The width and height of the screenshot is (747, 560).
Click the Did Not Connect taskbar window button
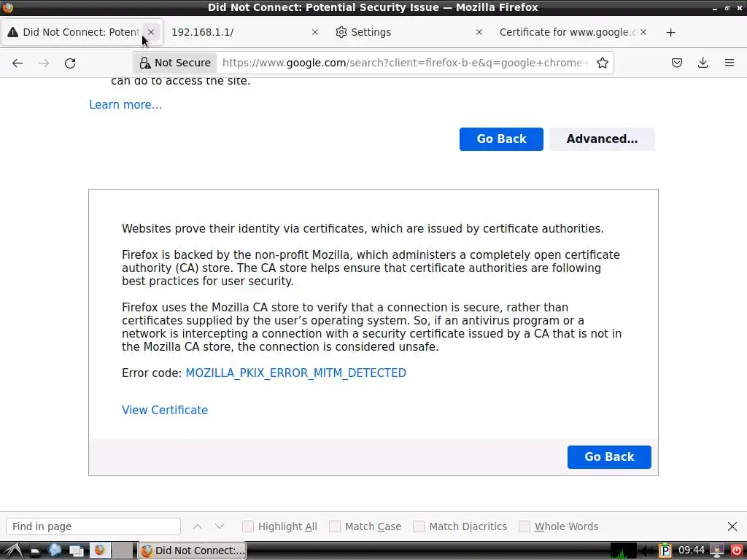[193, 551]
